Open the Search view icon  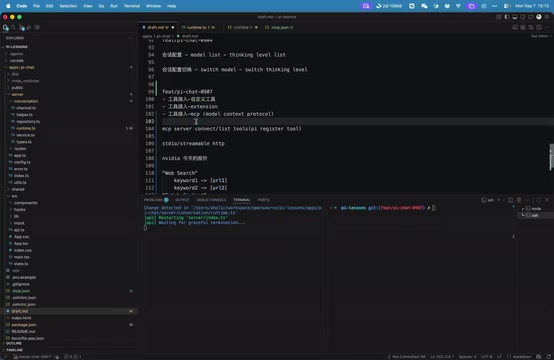pyautogui.click(x=13, y=27)
